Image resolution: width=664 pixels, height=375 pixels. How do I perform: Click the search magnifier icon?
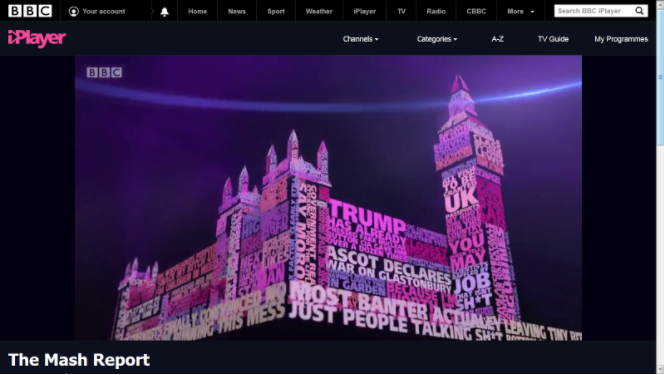tap(639, 11)
